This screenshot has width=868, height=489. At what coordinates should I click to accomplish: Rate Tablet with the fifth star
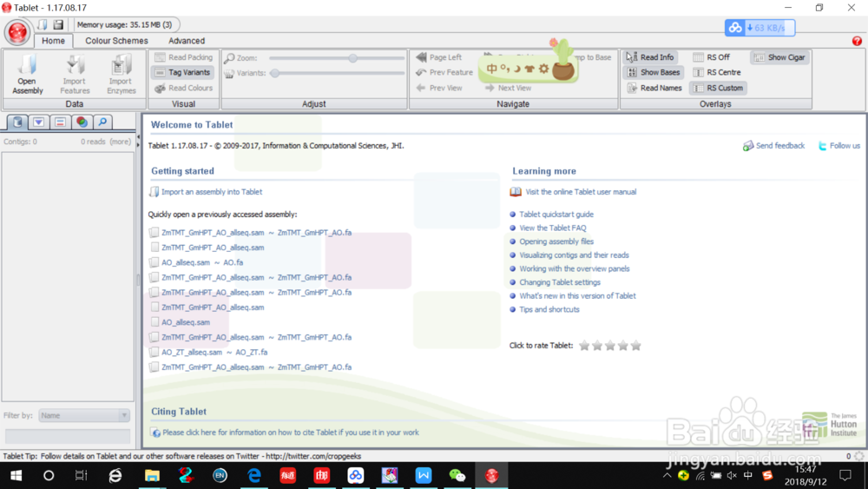click(x=636, y=346)
